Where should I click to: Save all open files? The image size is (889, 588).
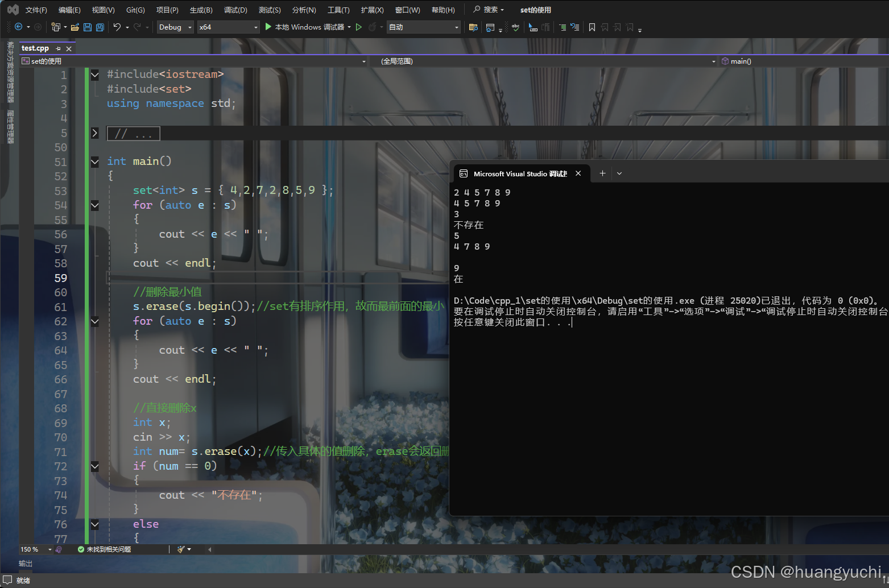(100, 27)
